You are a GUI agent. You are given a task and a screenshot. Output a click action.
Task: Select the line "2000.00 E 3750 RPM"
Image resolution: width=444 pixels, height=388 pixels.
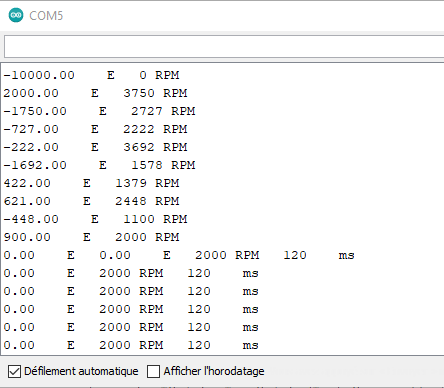pyautogui.click(x=95, y=93)
